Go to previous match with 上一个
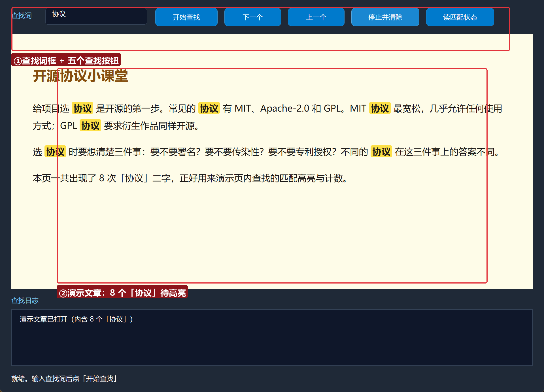This screenshot has width=544, height=392. point(316,17)
